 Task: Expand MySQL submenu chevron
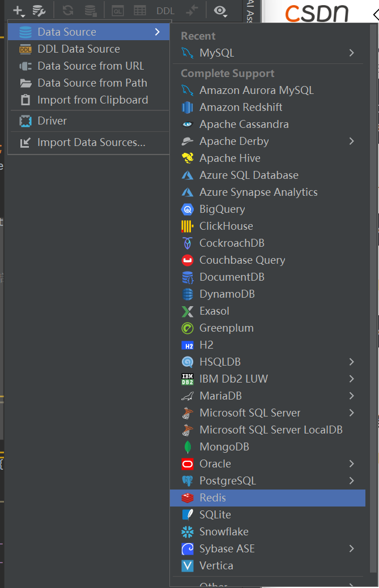click(x=351, y=53)
